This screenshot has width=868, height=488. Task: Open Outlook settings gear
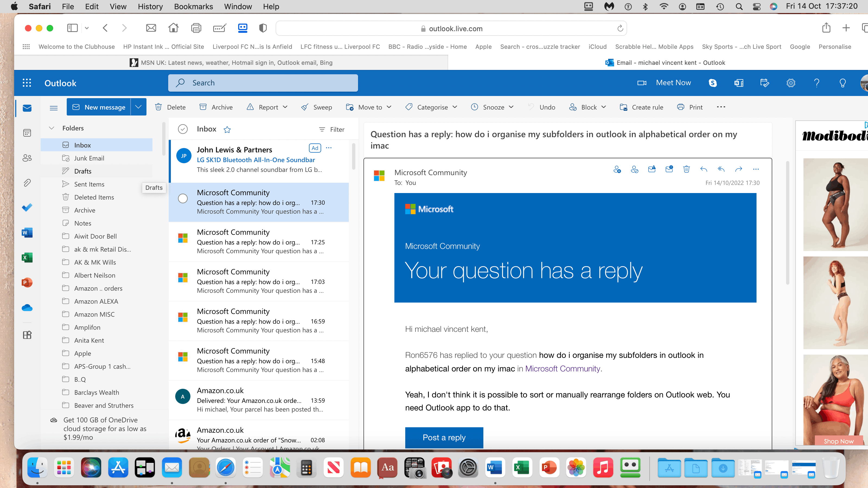791,83
